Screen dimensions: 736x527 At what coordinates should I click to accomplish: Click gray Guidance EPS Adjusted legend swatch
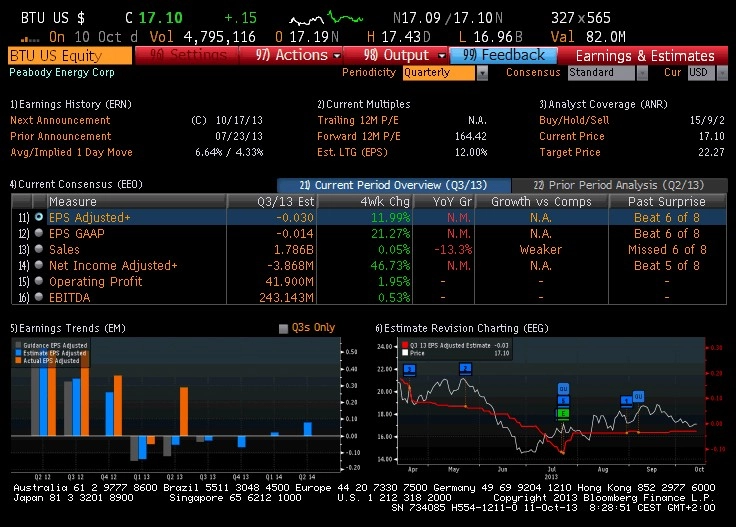pos(18,345)
